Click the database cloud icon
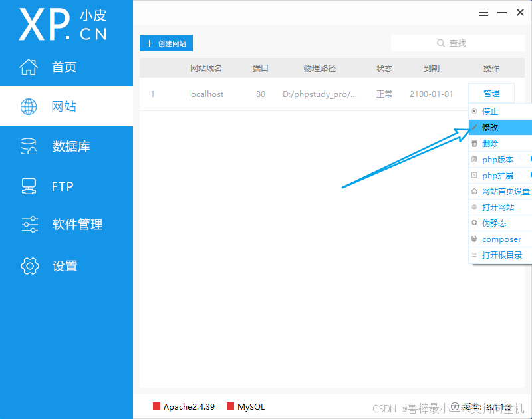The height and width of the screenshot is (419, 532). point(29,146)
